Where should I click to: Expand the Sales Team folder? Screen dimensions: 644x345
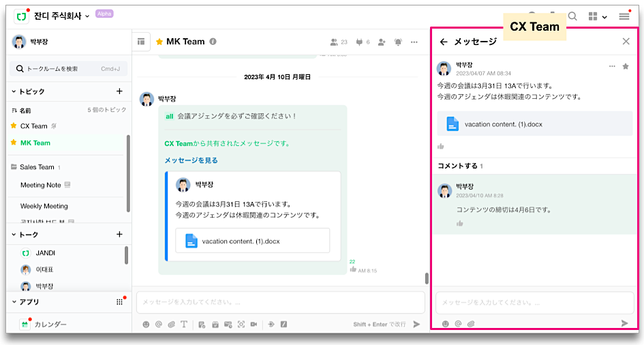pos(37,167)
